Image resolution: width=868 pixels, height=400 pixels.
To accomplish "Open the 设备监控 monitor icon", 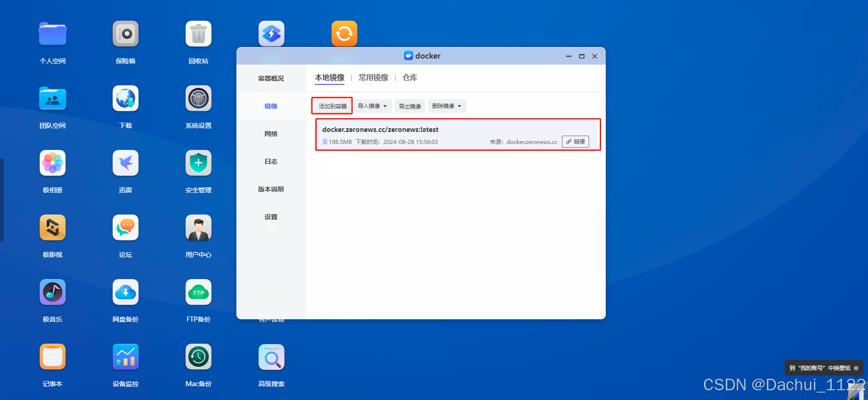I will (x=126, y=357).
